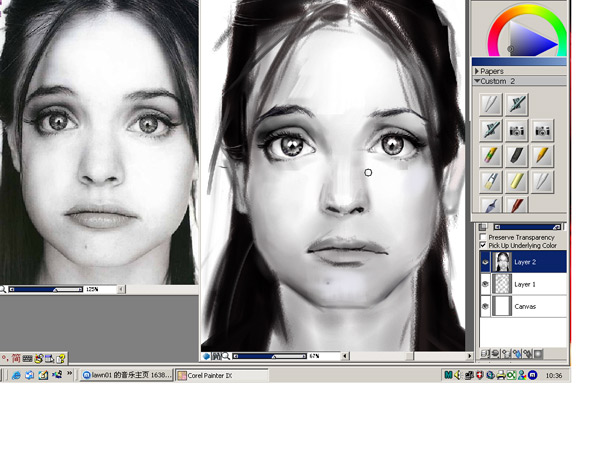Viewport: 600px width, 450px height.
Task: Click the last square icon in the Layers panel footer
Action: (x=538, y=354)
